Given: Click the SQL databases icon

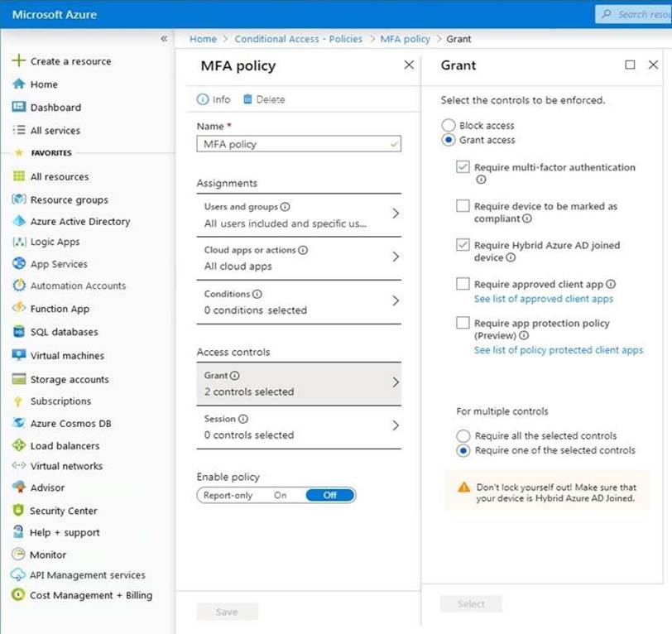Looking at the screenshot, I should [18, 332].
